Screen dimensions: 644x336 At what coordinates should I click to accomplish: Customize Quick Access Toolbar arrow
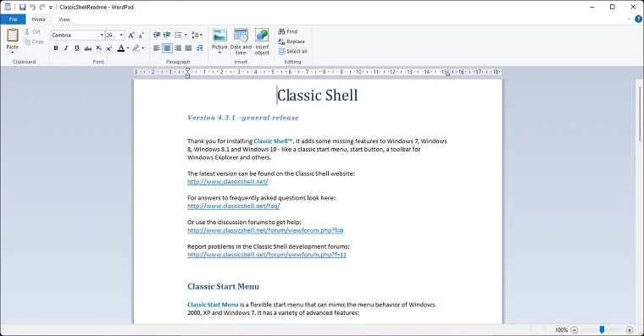51,7
